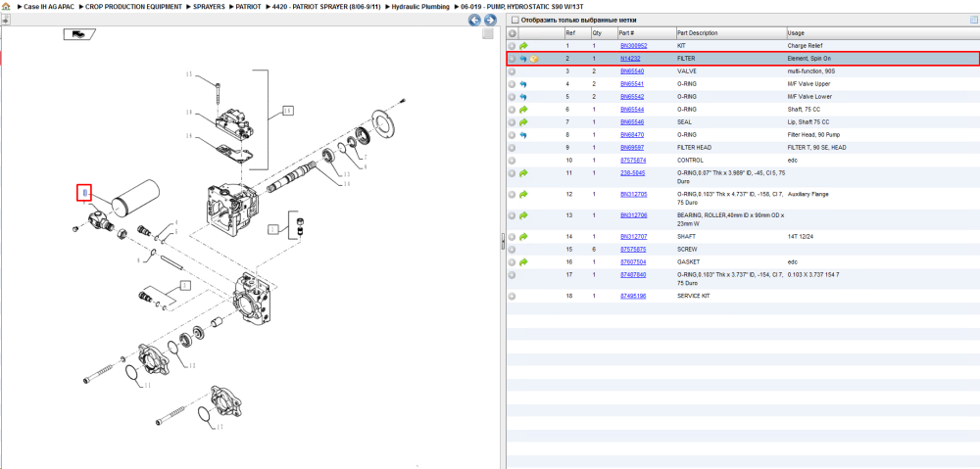The height and width of the screenshot is (469, 980).
Task: Open part number 87575875 link
Action: pos(632,249)
